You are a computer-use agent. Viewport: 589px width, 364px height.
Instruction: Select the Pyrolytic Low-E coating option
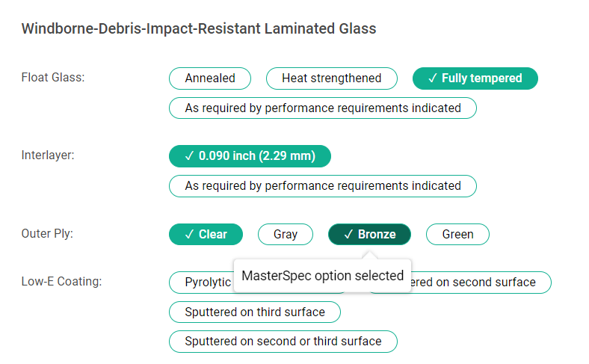click(x=202, y=283)
